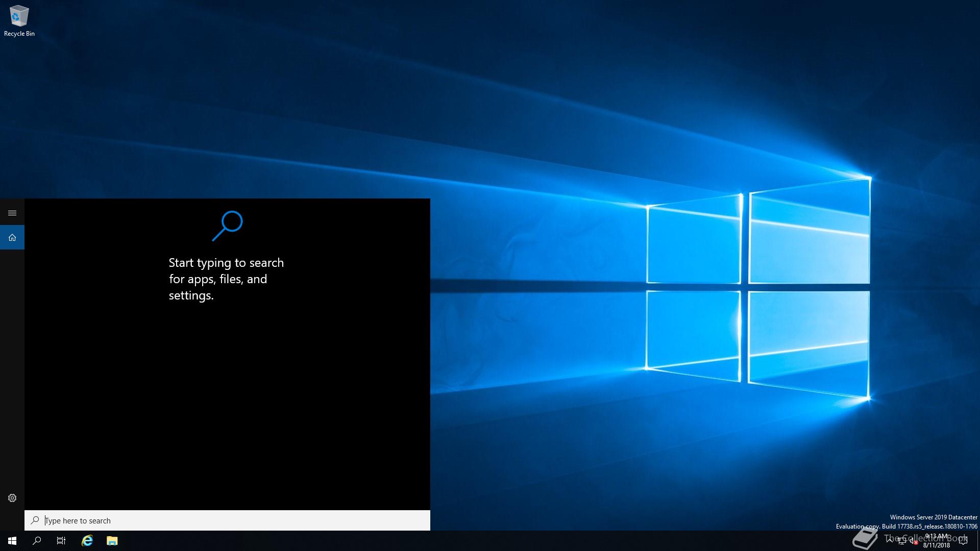
Task: Open search settings gear icon
Action: click(12, 498)
